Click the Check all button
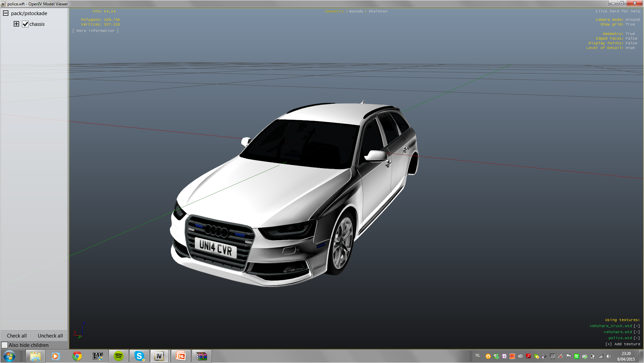 (x=17, y=335)
